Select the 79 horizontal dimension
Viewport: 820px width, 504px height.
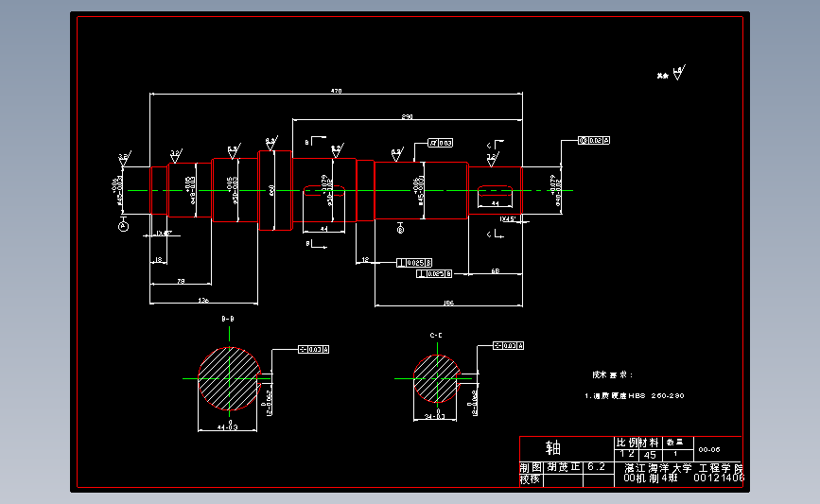point(181,281)
